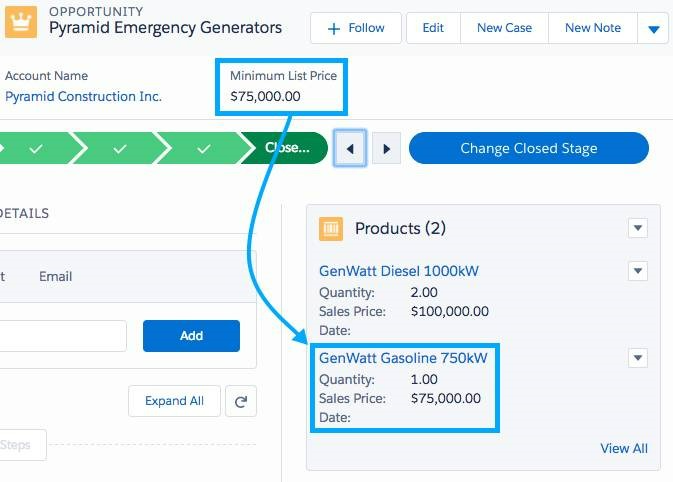Open the Details tab

24,213
